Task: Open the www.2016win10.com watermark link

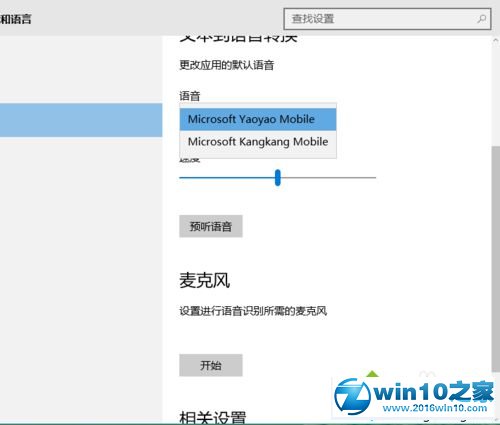Action: click(435, 408)
